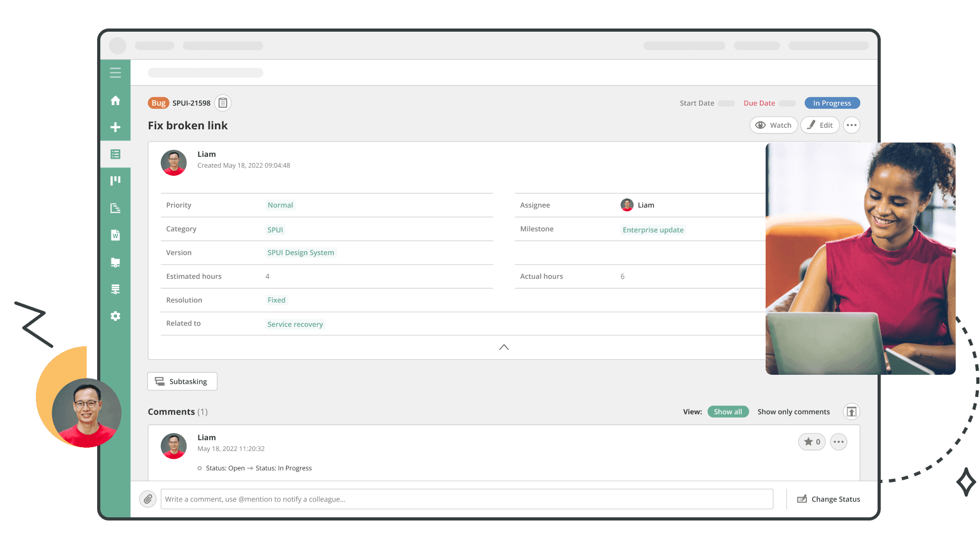The image size is (980, 549).
Task: Open the Gantt chart sidebar icon
Action: (x=115, y=208)
